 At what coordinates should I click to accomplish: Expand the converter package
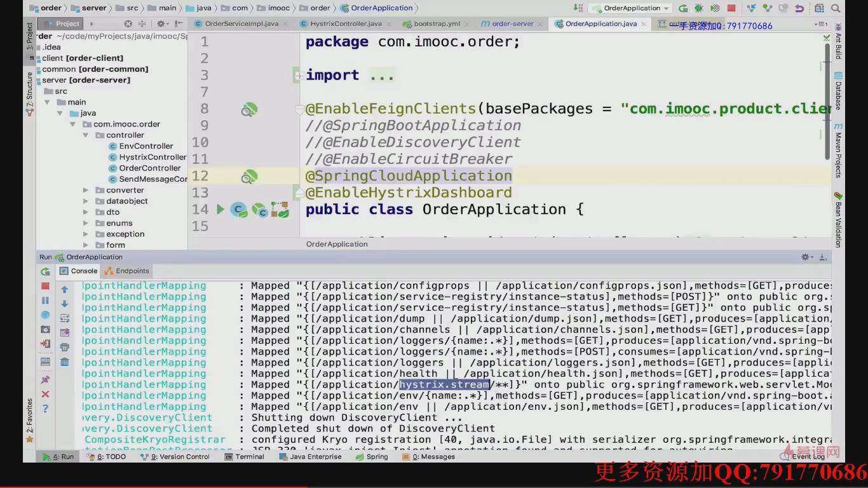click(x=85, y=190)
